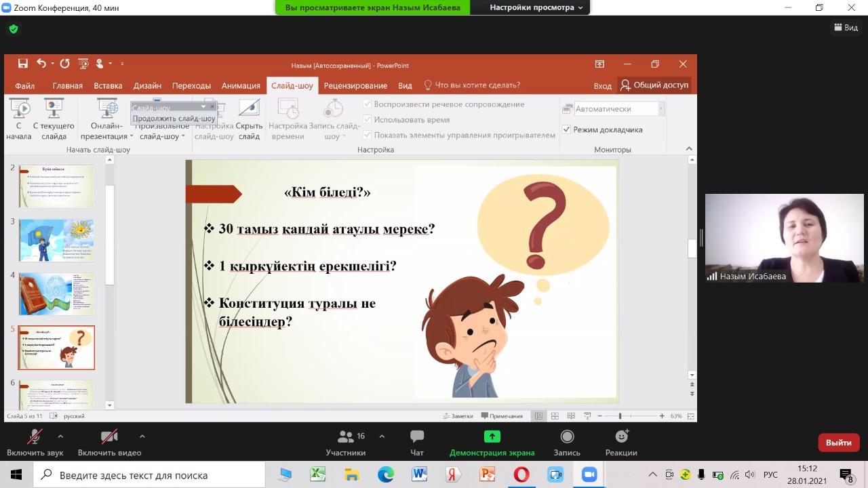
Task: Click the red Выйти leave button
Action: (838, 443)
